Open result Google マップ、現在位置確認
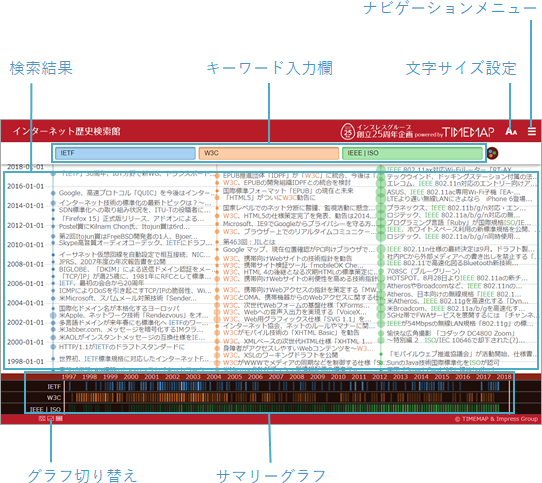Image resolution: width=542 pixels, height=483 pixels. 299,249
